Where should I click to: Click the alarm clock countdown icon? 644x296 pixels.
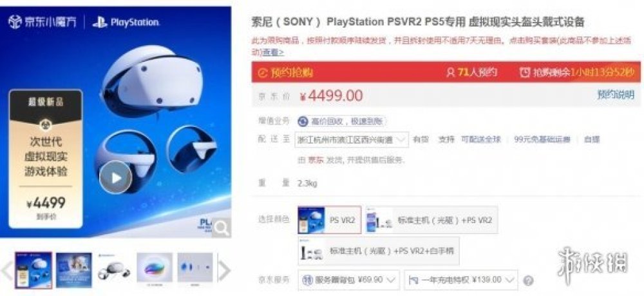[524, 73]
